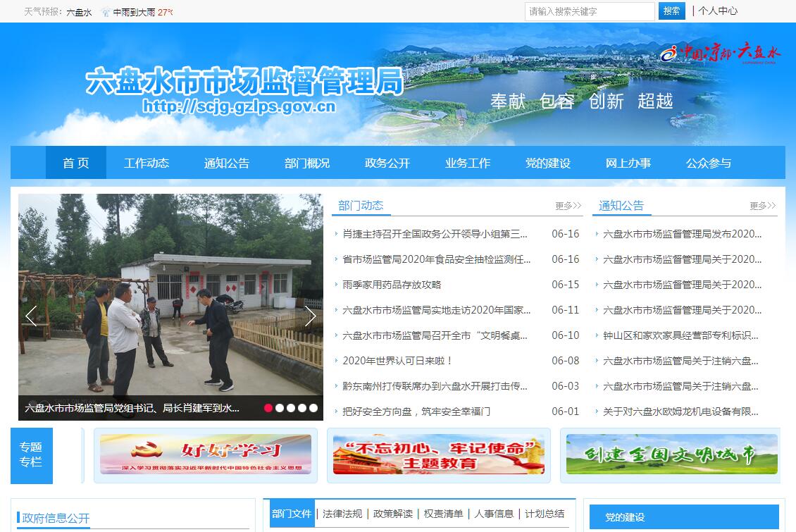
Task: Select the third carousel indicator dot
Action: coord(291,407)
